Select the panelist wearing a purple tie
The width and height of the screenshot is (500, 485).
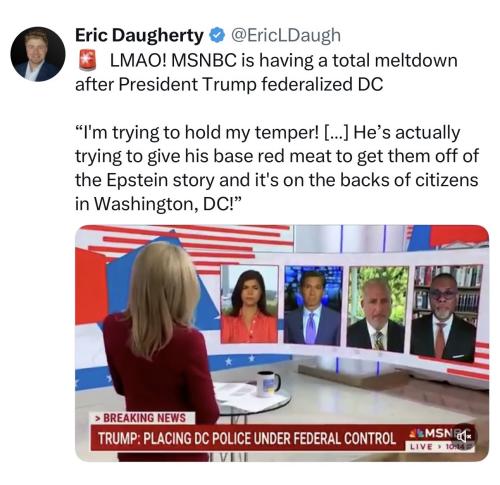[x=313, y=306]
